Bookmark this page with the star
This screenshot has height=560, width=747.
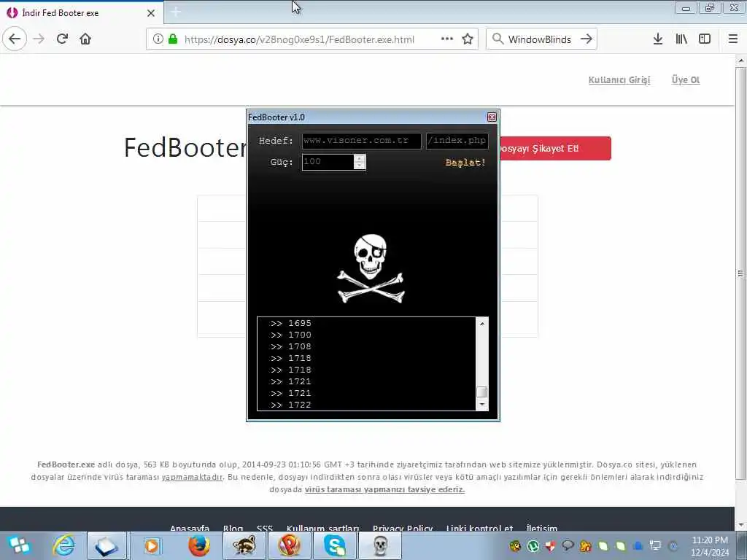point(468,39)
